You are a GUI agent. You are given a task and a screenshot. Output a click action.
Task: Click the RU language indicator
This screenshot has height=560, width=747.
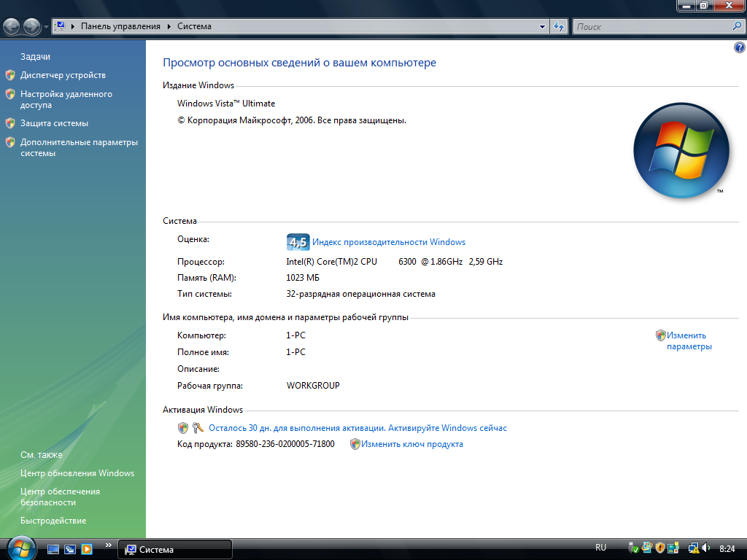coord(601,548)
